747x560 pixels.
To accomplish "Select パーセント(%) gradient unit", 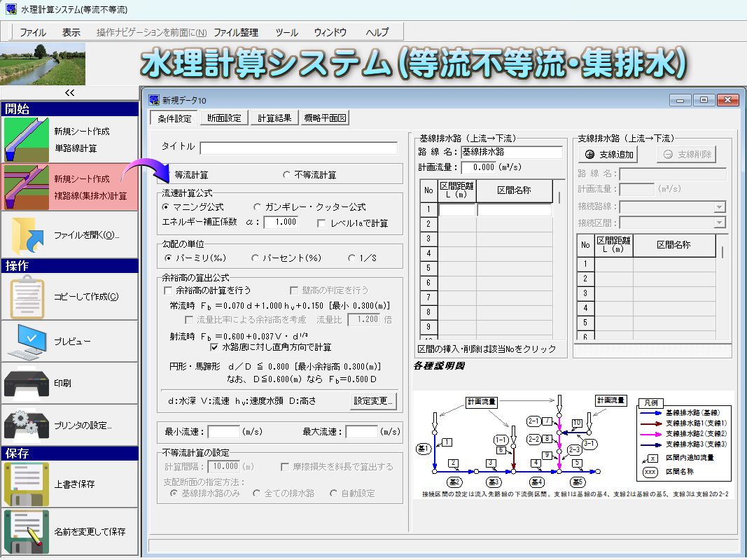I will click(255, 258).
